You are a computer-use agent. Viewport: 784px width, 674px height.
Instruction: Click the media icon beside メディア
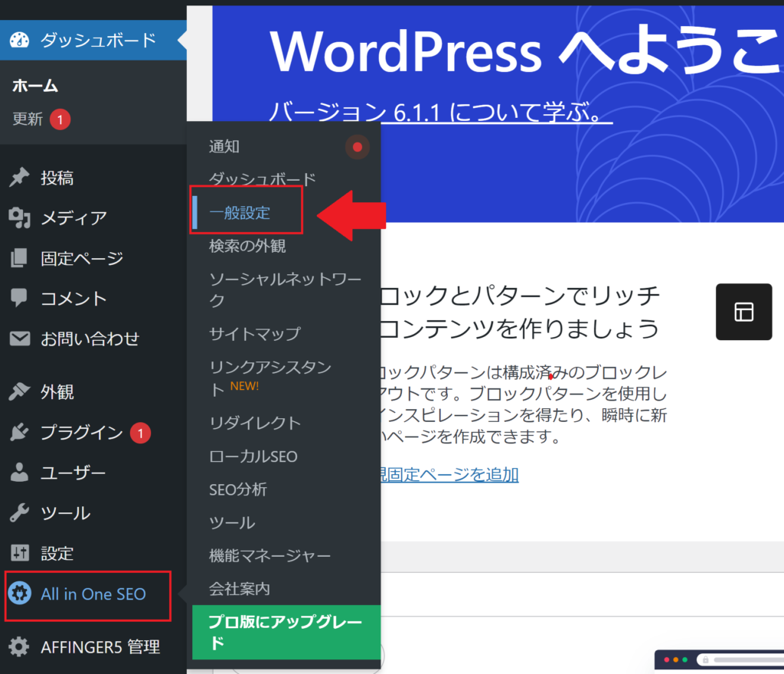point(19,218)
